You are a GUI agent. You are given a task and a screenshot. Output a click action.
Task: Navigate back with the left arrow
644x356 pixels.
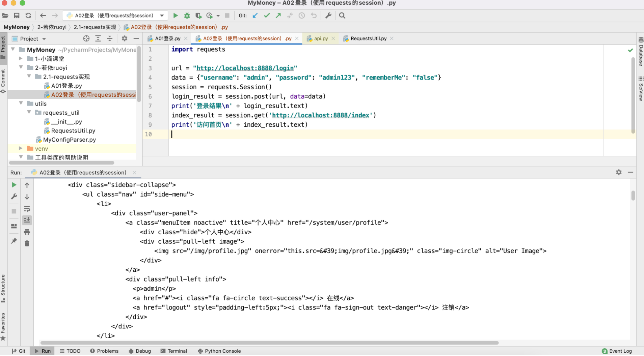[x=43, y=16]
